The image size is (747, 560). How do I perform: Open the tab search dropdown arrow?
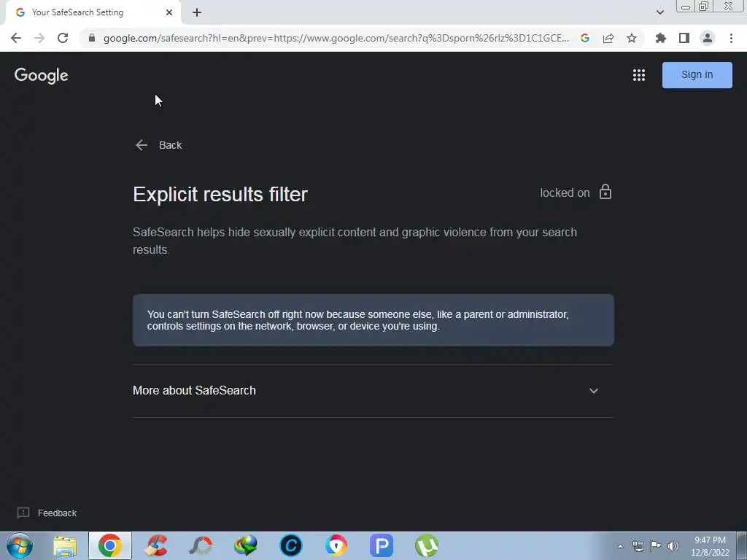tap(659, 12)
